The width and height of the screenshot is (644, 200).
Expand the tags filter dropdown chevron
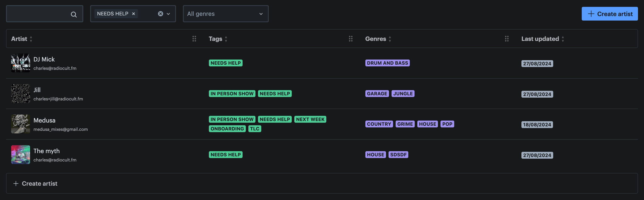[x=168, y=14]
